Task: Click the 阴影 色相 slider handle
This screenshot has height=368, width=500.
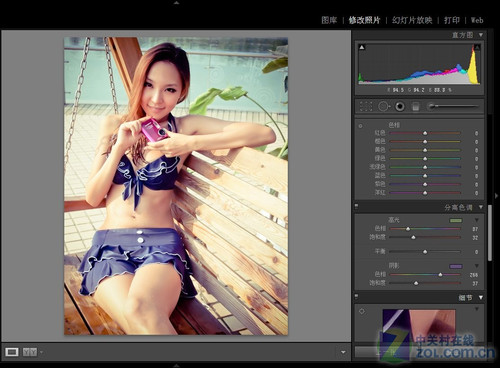Action: coord(440,275)
